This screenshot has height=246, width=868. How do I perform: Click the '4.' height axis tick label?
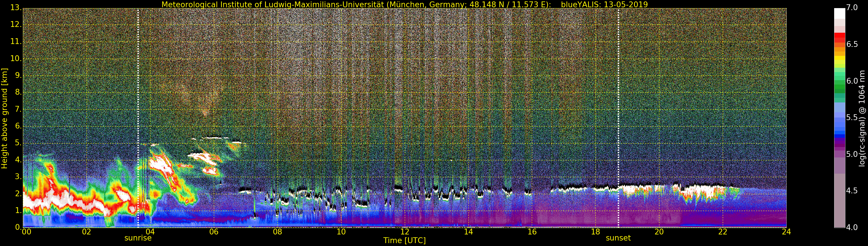pos(18,159)
